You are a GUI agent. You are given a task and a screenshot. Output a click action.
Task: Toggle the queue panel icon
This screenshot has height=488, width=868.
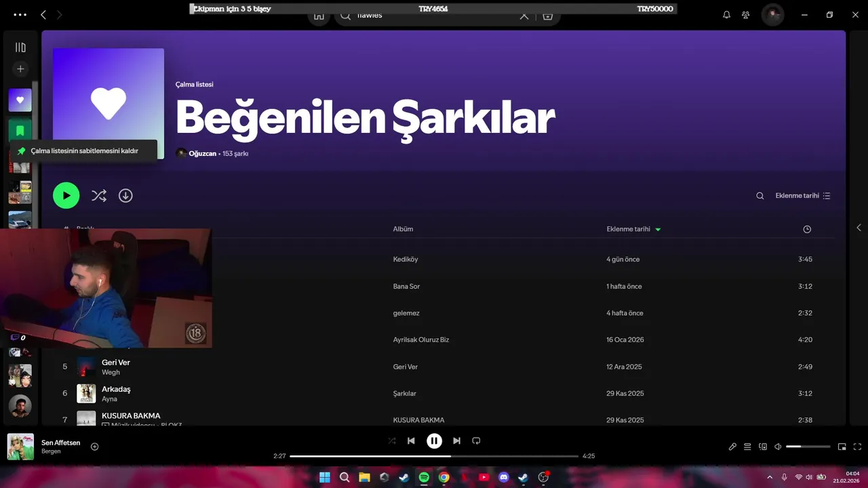point(747,447)
